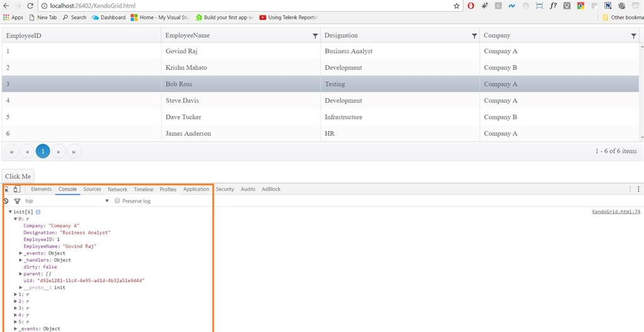Image resolution: width=644 pixels, height=332 pixels.
Task: Open the 'top' execution context dropdown
Action: pos(67,201)
